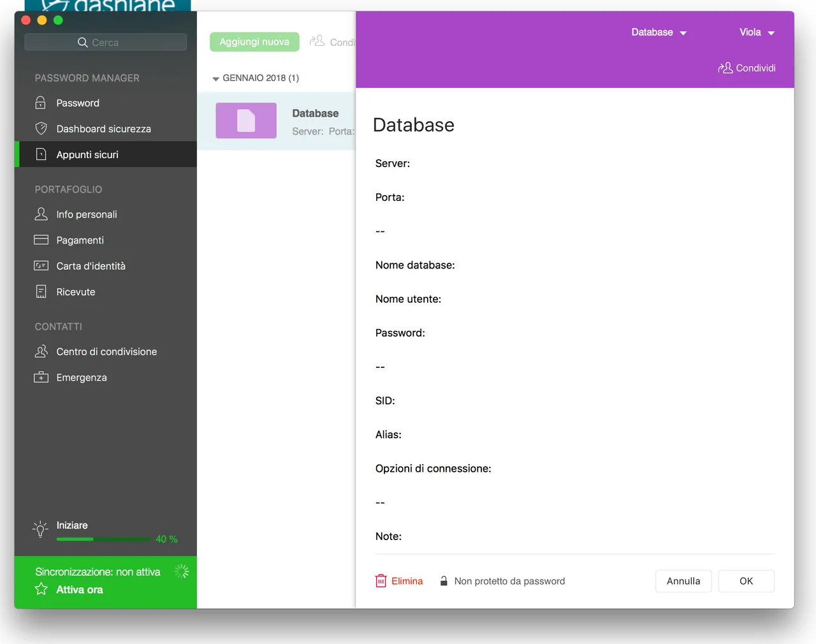Click the star icon next to Attiva ora
The image size is (816, 644).
point(41,589)
